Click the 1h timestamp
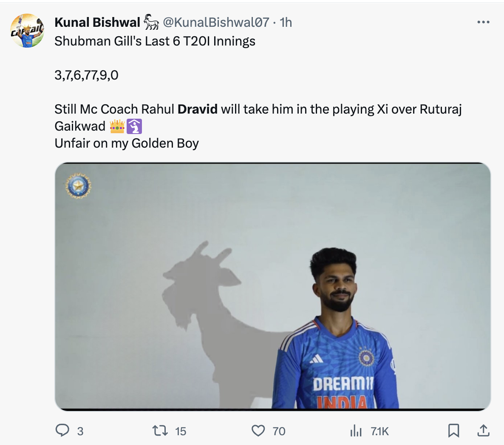 click(286, 22)
